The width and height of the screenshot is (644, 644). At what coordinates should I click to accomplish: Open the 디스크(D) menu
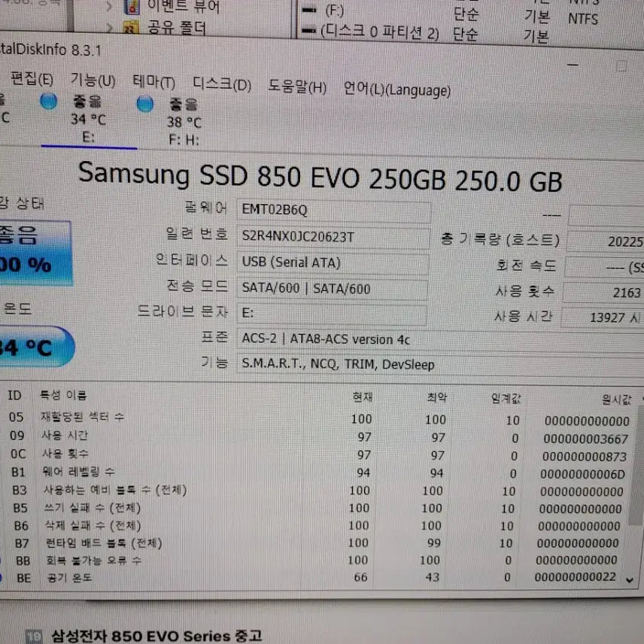click(x=222, y=84)
